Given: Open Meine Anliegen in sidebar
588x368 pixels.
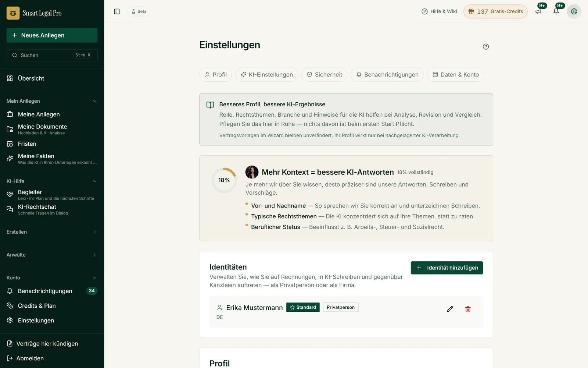Looking at the screenshot, I should point(52,114).
